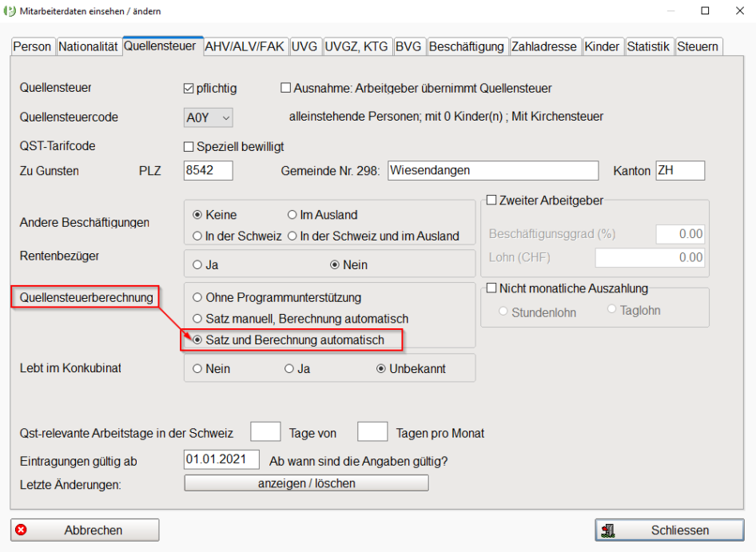The image size is (756, 552).
Task: Select the Quellensteuer tab
Action: 163,46
